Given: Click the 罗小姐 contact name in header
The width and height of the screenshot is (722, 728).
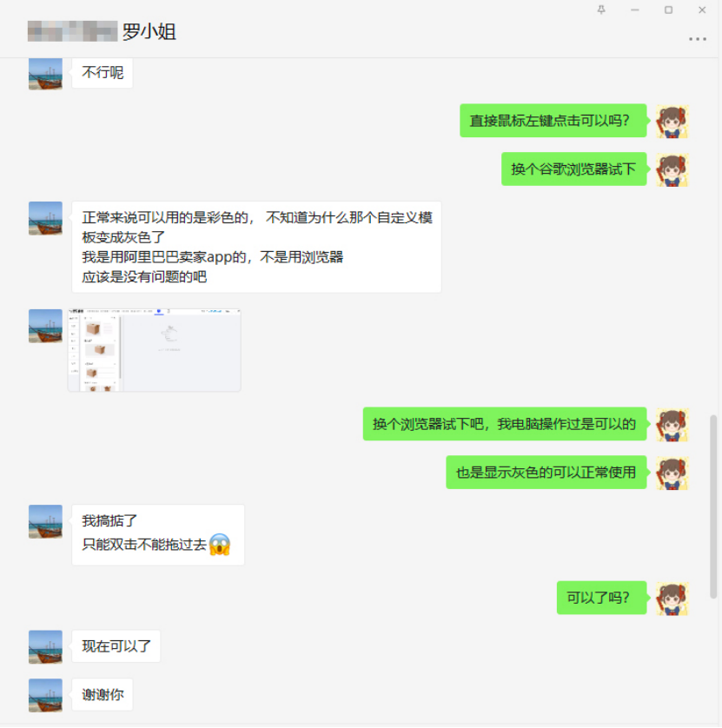Looking at the screenshot, I should point(149,31).
